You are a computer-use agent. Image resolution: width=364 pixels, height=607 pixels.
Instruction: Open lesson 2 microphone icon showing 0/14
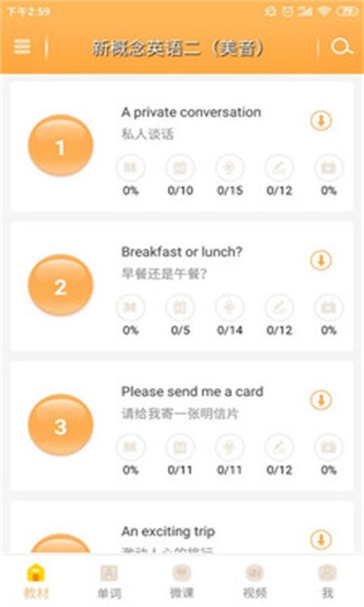230,307
